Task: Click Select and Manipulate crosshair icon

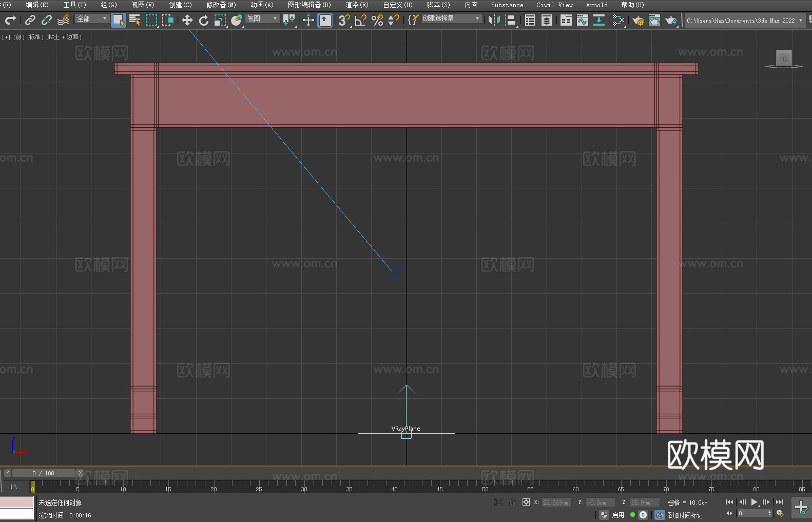Action: click(308, 20)
